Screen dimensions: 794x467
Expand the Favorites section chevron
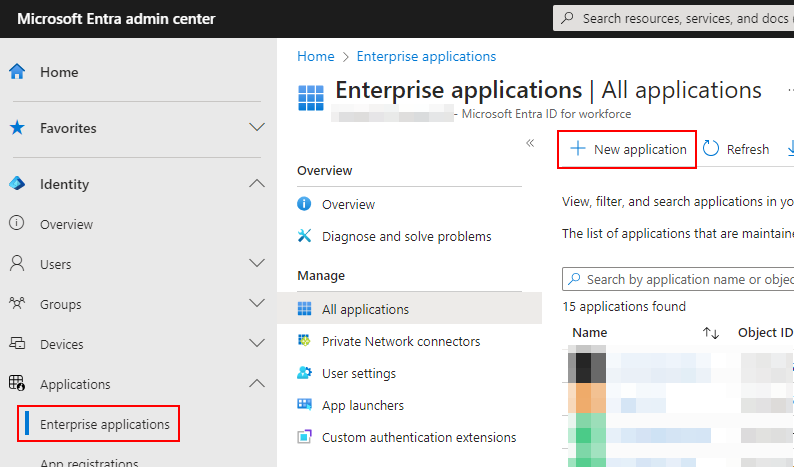click(257, 127)
